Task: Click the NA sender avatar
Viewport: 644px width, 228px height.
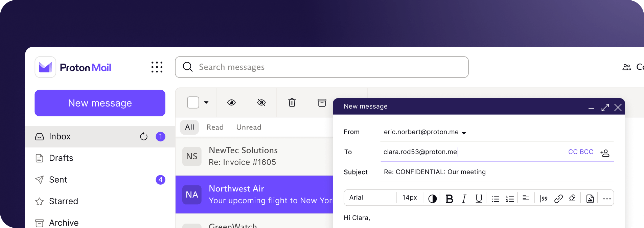Action: [192, 195]
